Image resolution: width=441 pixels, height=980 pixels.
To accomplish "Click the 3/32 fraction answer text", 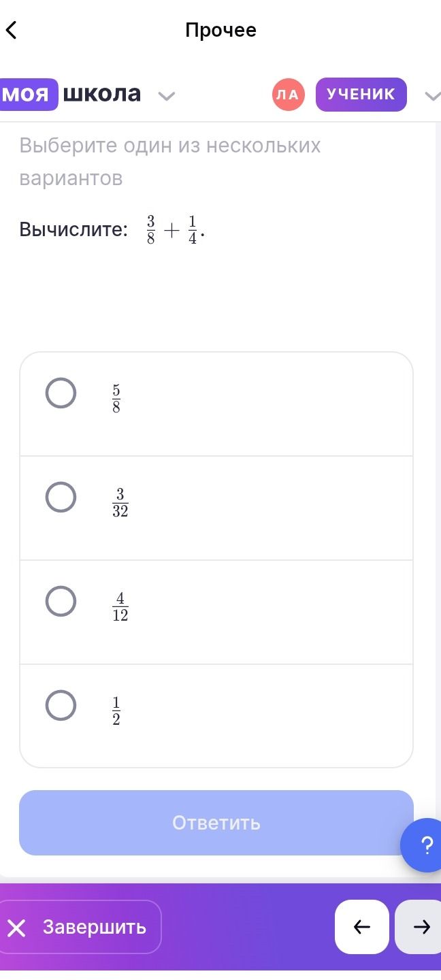I will point(120,503).
